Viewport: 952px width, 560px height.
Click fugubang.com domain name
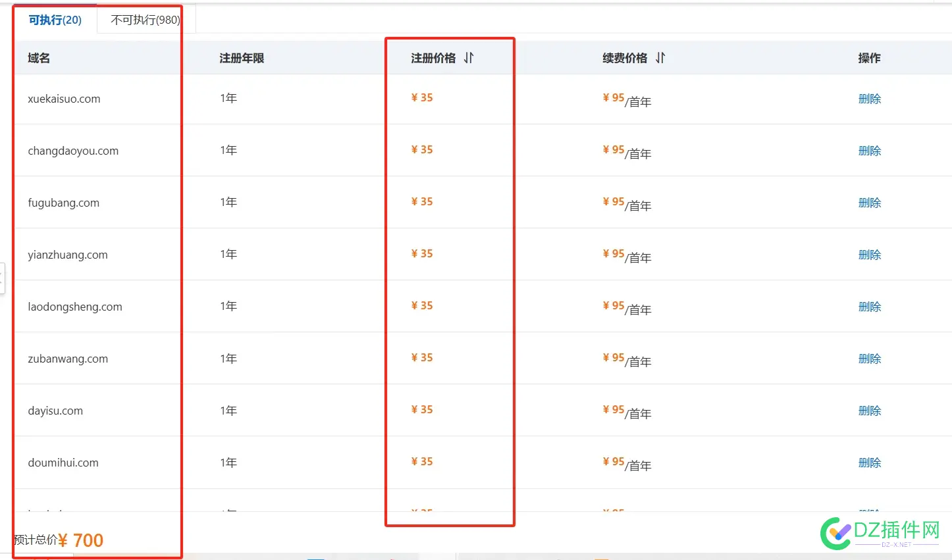[63, 203]
